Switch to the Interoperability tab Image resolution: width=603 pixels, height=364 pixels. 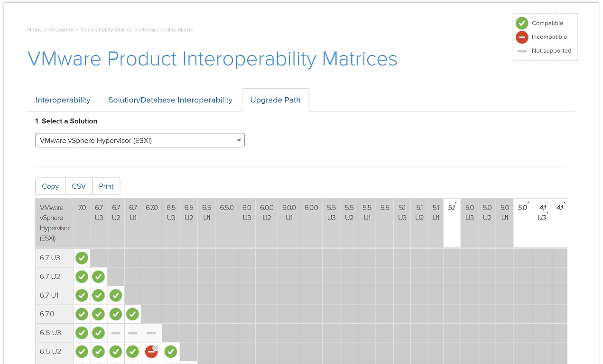[x=63, y=100]
